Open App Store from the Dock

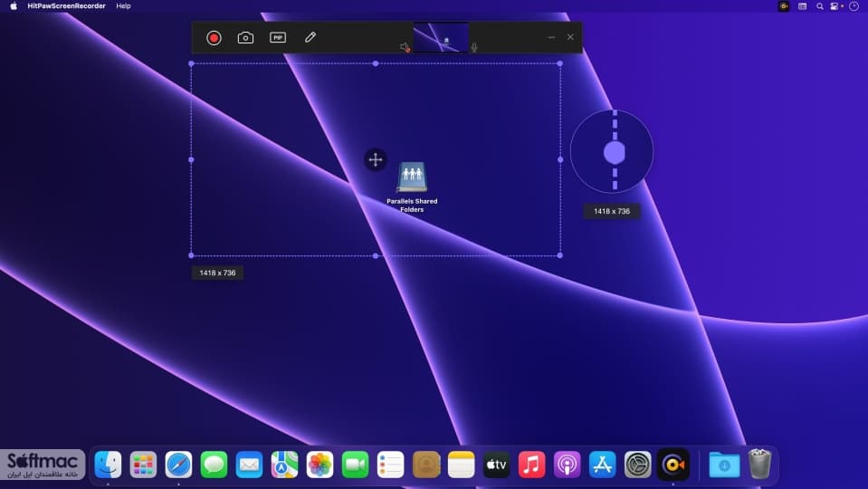coord(602,464)
